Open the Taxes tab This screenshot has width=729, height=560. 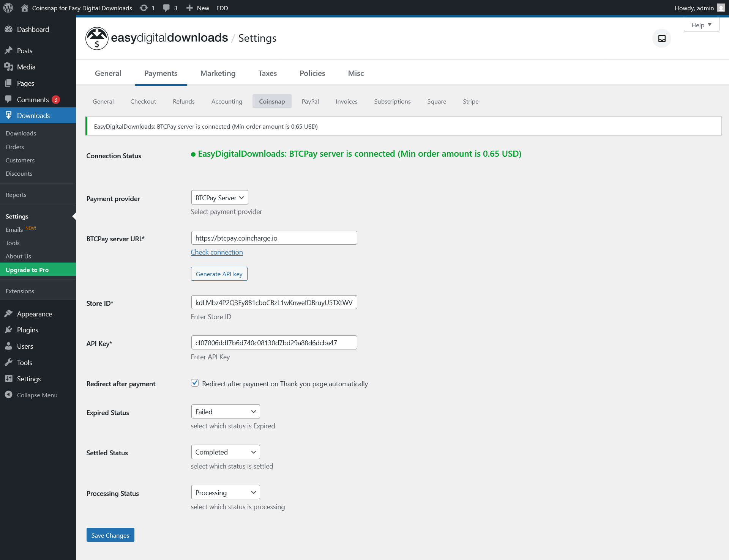click(x=268, y=73)
